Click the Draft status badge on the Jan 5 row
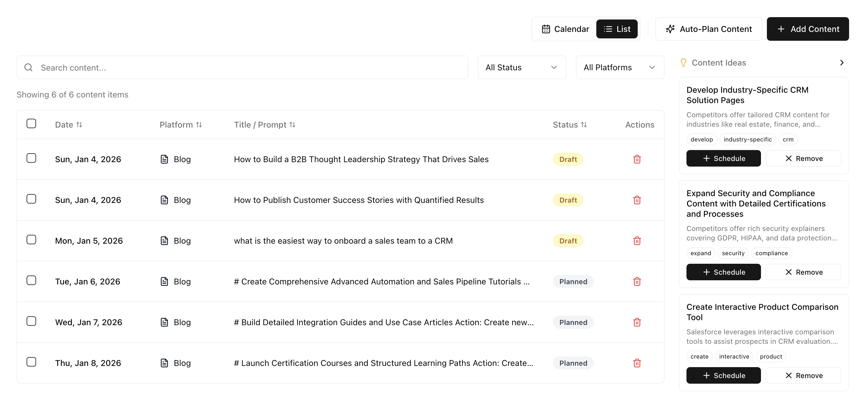Image resolution: width=868 pixels, height=394 pixels. tap(568, 240)
